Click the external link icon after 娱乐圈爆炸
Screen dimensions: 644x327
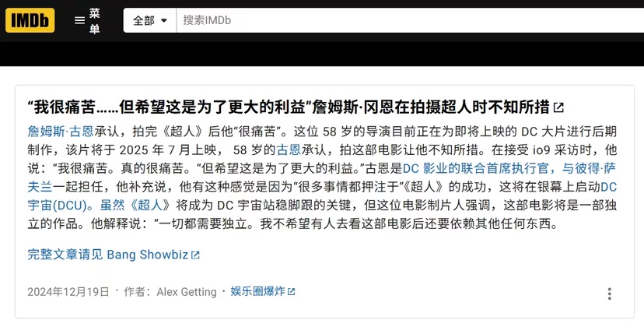[291, 292]
